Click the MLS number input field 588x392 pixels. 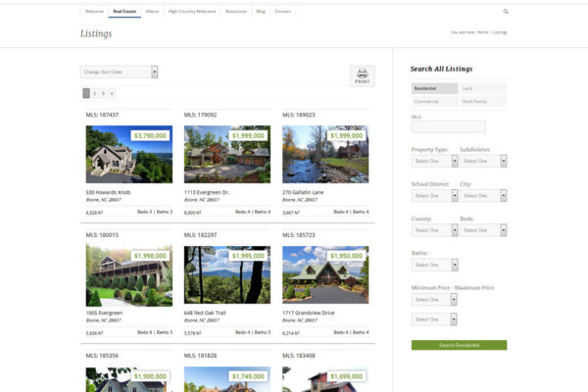pos(449,126)
